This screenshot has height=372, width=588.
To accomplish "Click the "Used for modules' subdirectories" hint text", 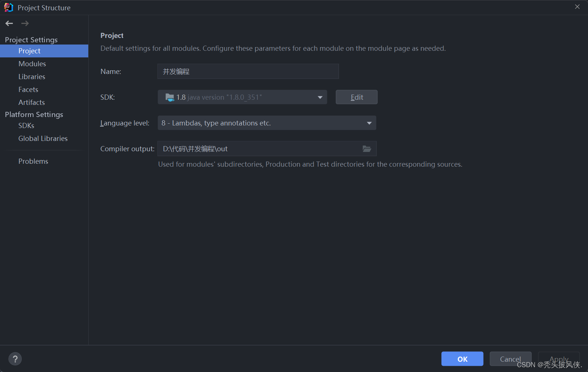I will 310,164.
